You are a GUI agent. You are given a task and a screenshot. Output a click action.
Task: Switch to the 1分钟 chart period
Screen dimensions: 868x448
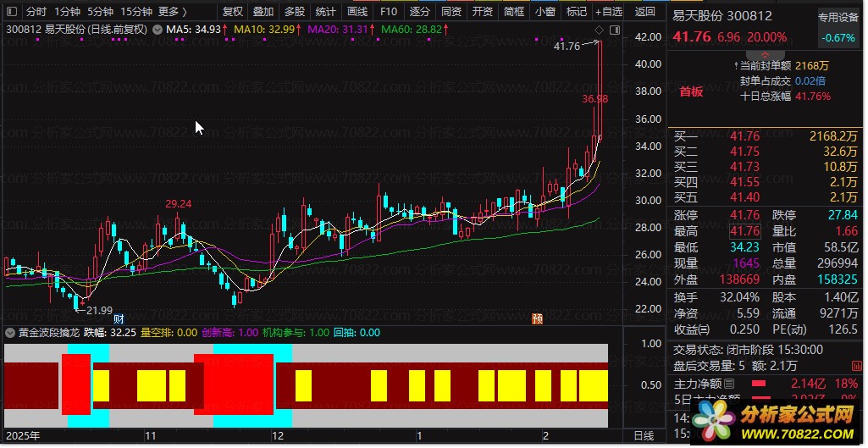pos(67,12)
